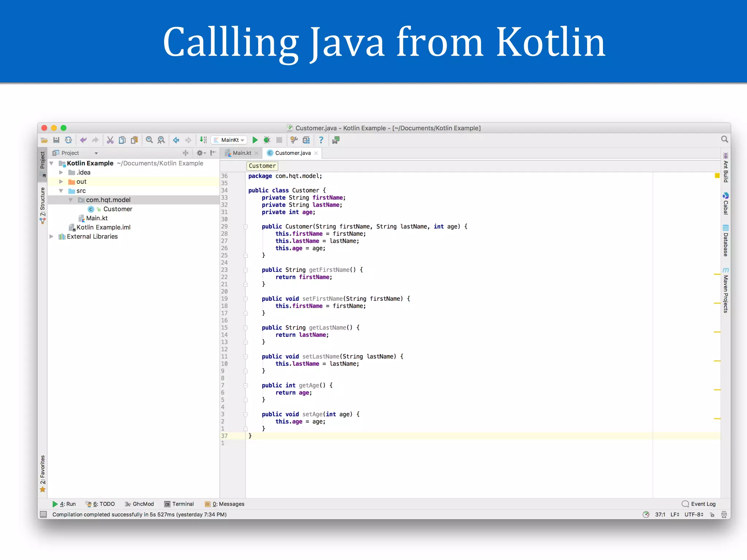Click the Save All floppy icon
This screenshot has height=560, width=747.
56,140
